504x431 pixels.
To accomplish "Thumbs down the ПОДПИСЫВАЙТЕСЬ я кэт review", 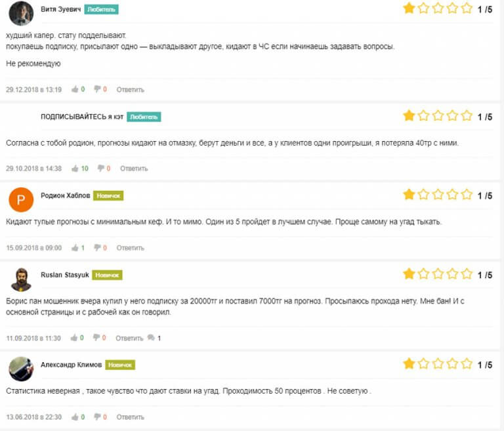I will click(x=100, y=169).
